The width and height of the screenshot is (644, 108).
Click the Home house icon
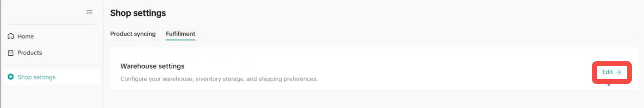[10, 36]
